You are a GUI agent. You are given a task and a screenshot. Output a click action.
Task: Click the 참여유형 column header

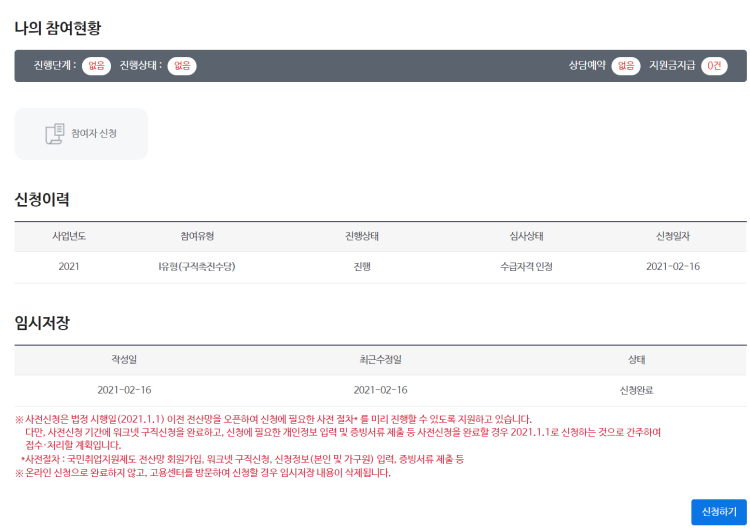[197, 236]
